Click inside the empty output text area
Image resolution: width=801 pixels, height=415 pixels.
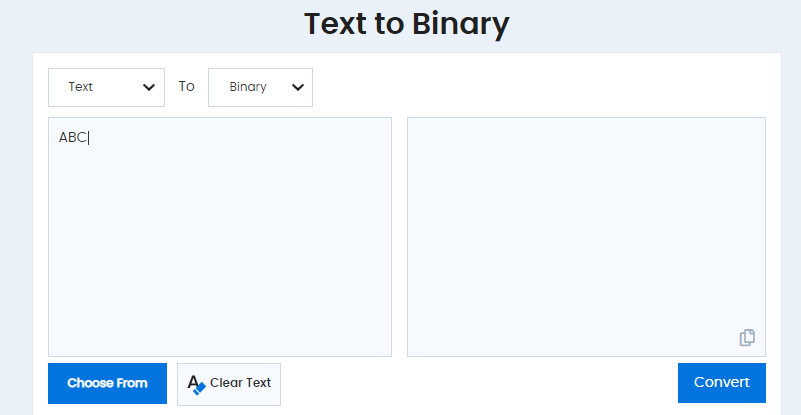point(586,237)
